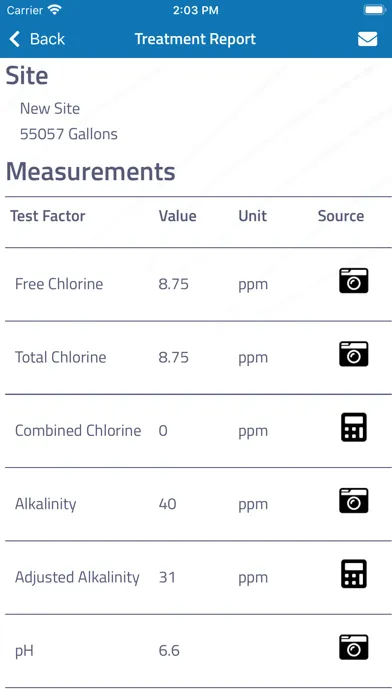This screenshot has width=392, height=696.
Task: Select the Total Chlorine row label
Action: (x=60, y=357)
